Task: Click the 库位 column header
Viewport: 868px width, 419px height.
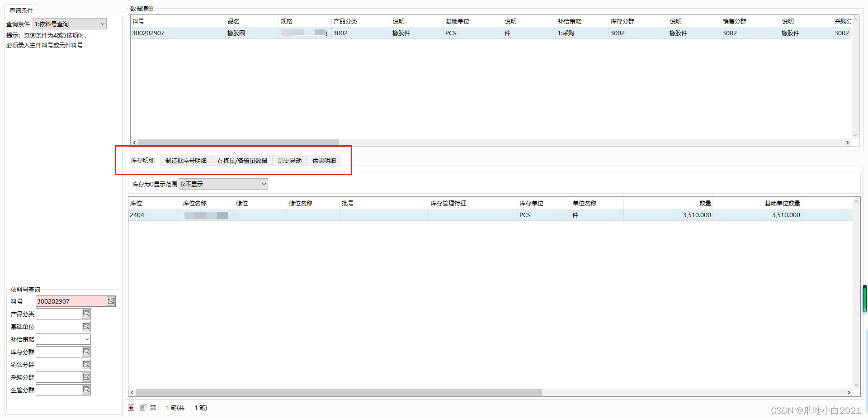Action: (x=155, y=203)
